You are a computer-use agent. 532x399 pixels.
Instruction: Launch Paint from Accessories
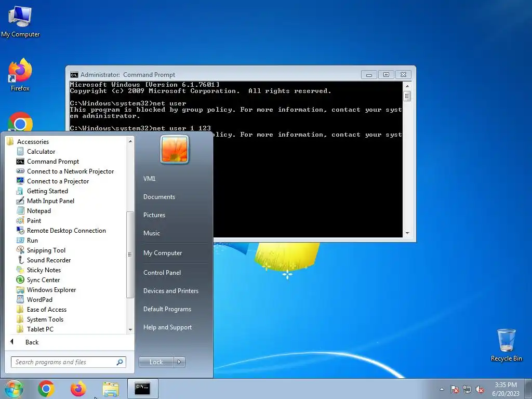tap(34, 220)
